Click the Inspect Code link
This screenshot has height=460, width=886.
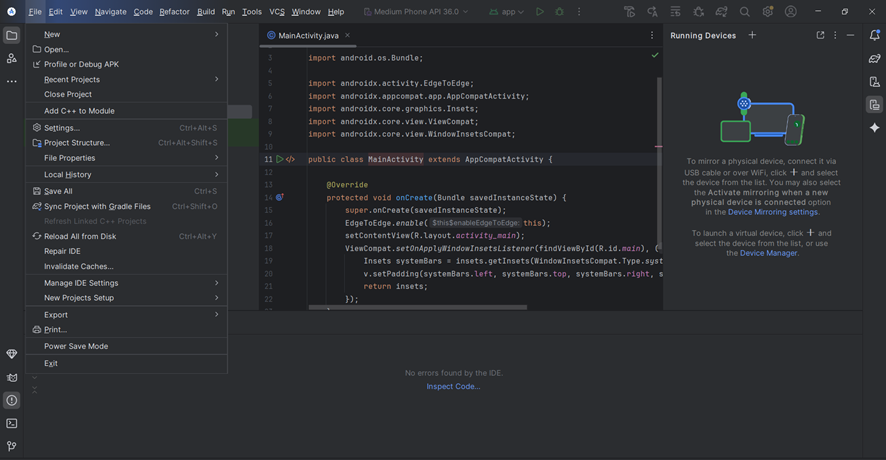point(453,386)
